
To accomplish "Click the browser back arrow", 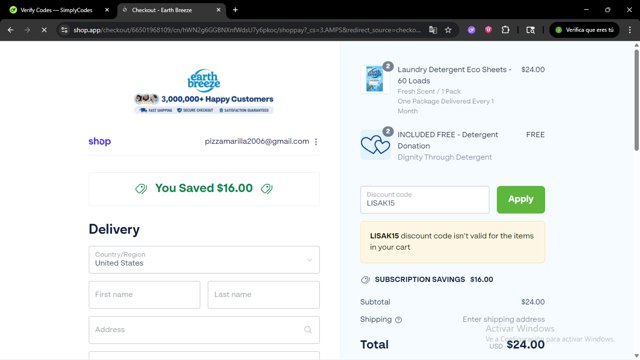I will (11, 30).
